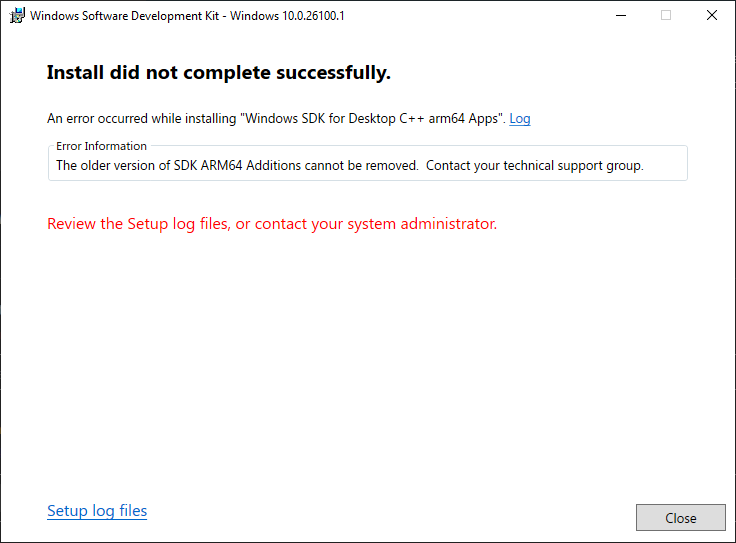Click the Close button at bottom right
The width and height of the screenshot is (736, 543).
pyautogui.click(x=681, y=518)
